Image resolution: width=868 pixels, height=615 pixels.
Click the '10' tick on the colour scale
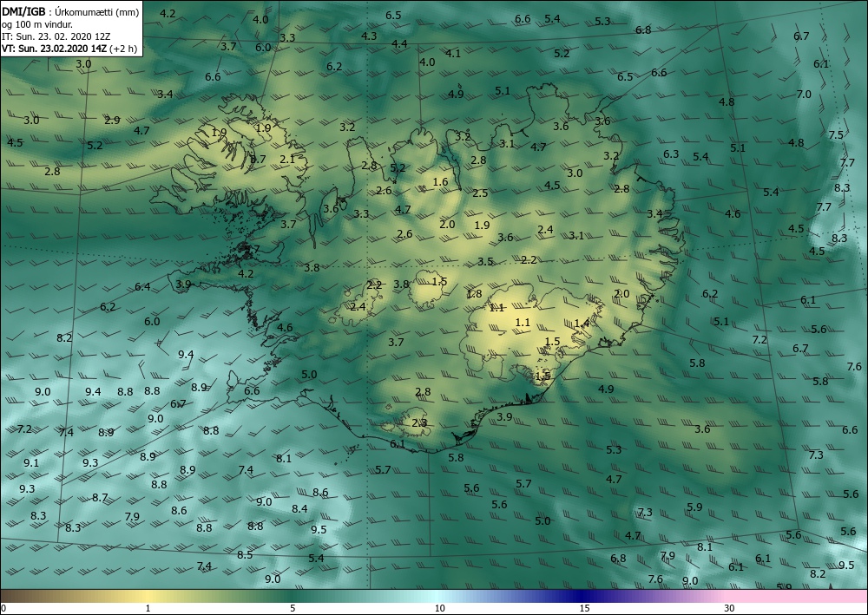439,608
